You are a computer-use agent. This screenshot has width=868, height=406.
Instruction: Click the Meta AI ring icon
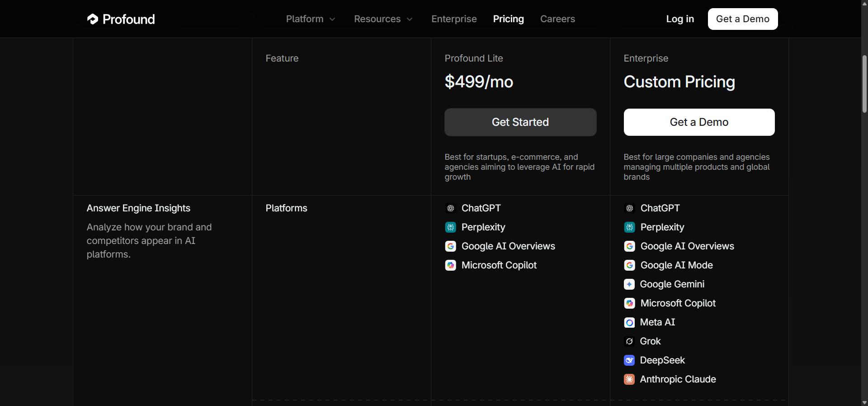[629, 322]
